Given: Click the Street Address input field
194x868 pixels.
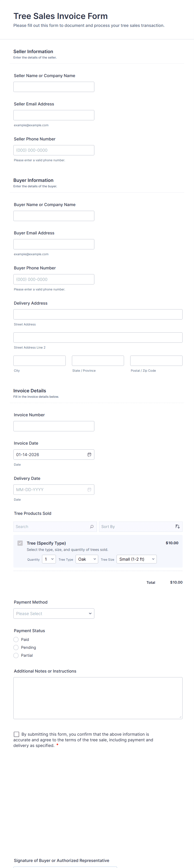Looking at the screenshot, I should tap(98, 314).
